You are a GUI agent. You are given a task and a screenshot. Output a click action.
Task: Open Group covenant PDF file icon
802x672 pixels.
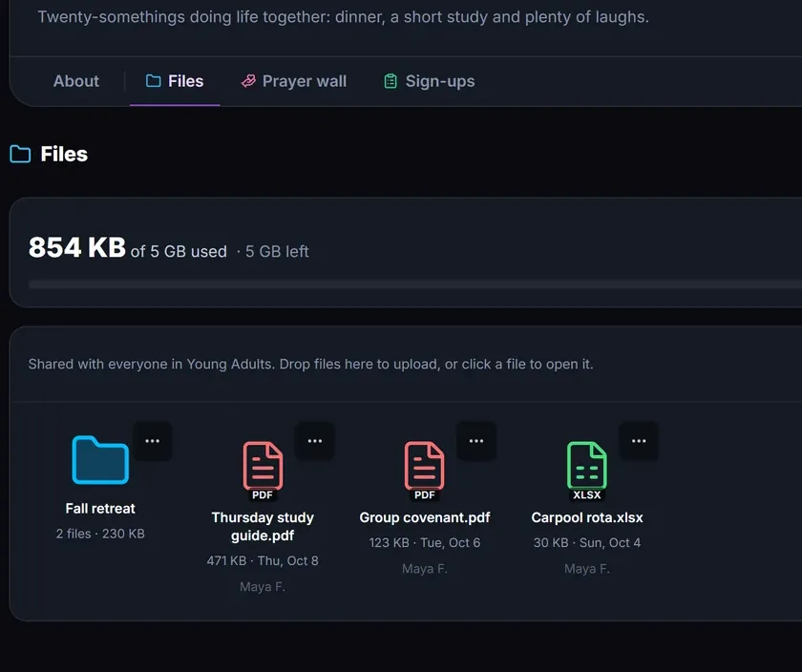(x=425, y=471)
